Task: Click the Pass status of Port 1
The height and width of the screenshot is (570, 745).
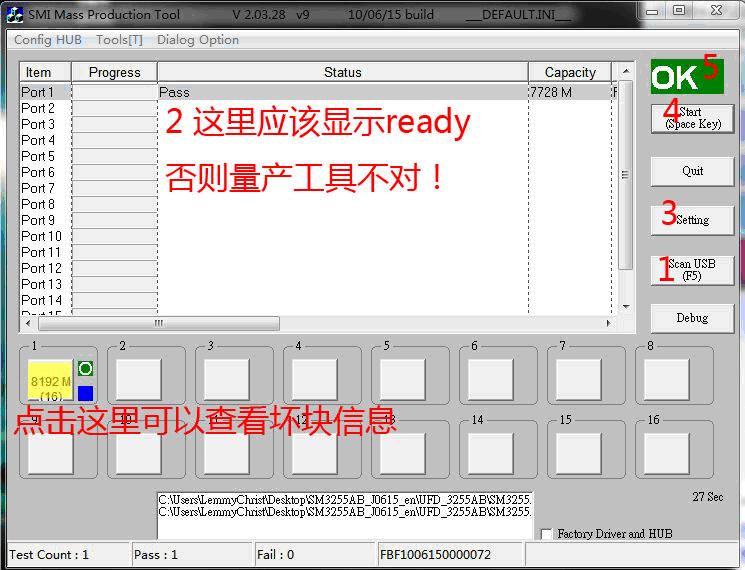Action: pyautogui.click(x=174, y=92)
